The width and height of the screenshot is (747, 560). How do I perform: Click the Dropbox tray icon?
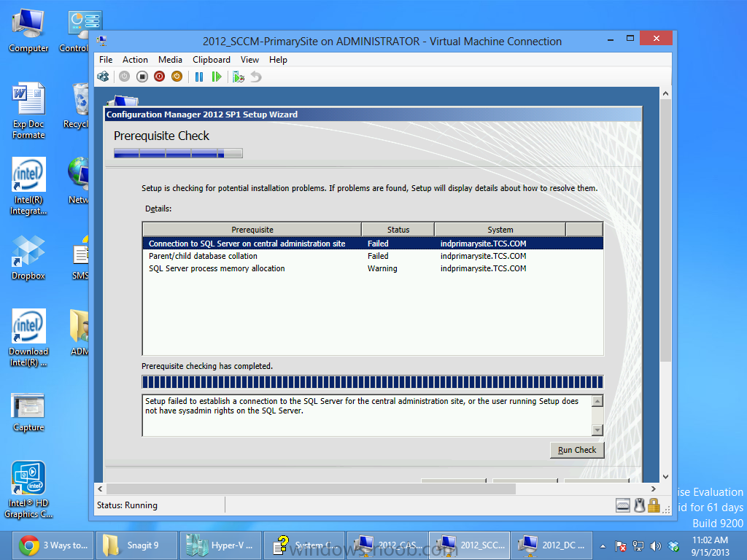click(673, 546)
